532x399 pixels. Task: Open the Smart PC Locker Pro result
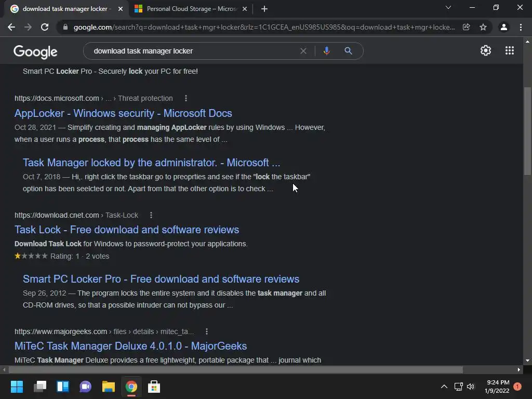point(161,279)
